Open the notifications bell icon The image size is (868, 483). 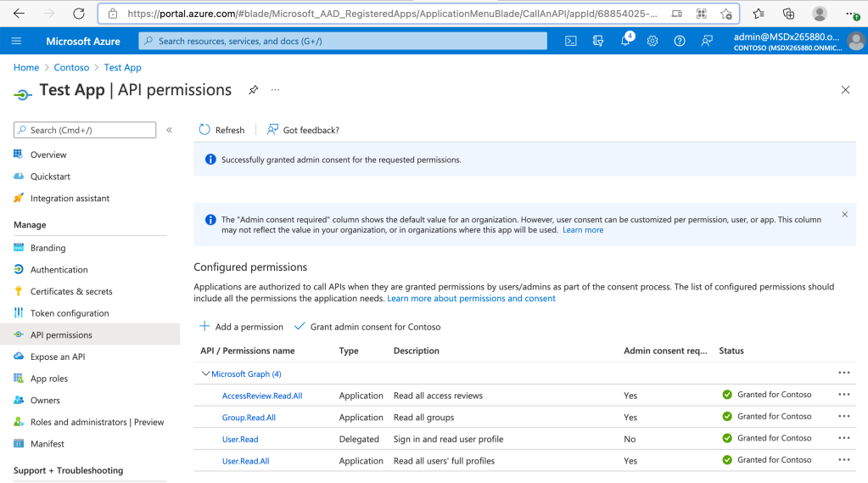click(x=625, y=41)
